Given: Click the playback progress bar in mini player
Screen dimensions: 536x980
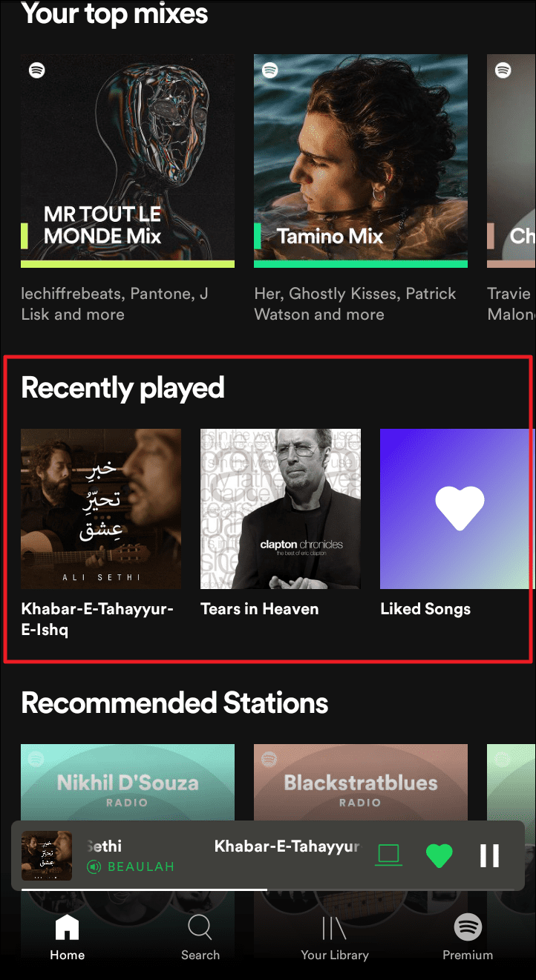Looking at the screenshot, I should point(268,889).
